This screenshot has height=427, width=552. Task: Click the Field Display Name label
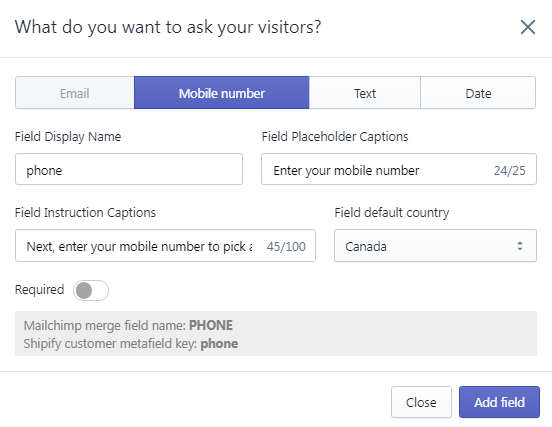(x=68, y=137)
